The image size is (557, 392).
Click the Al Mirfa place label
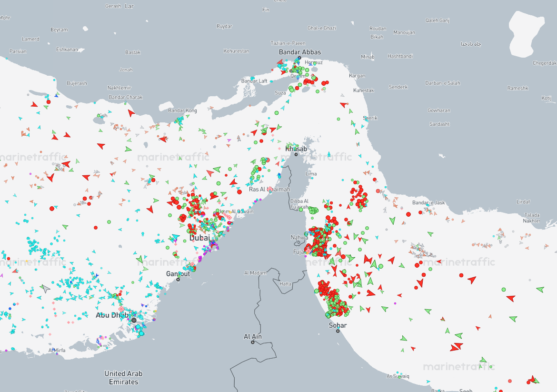coord(57,350)
